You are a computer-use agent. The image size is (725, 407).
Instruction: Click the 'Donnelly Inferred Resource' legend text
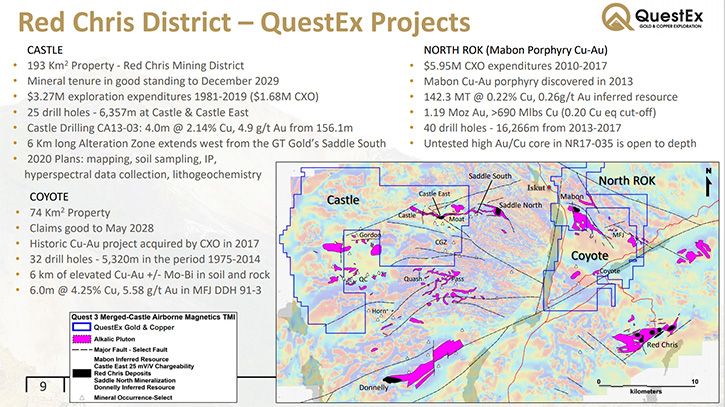[134, 387]
